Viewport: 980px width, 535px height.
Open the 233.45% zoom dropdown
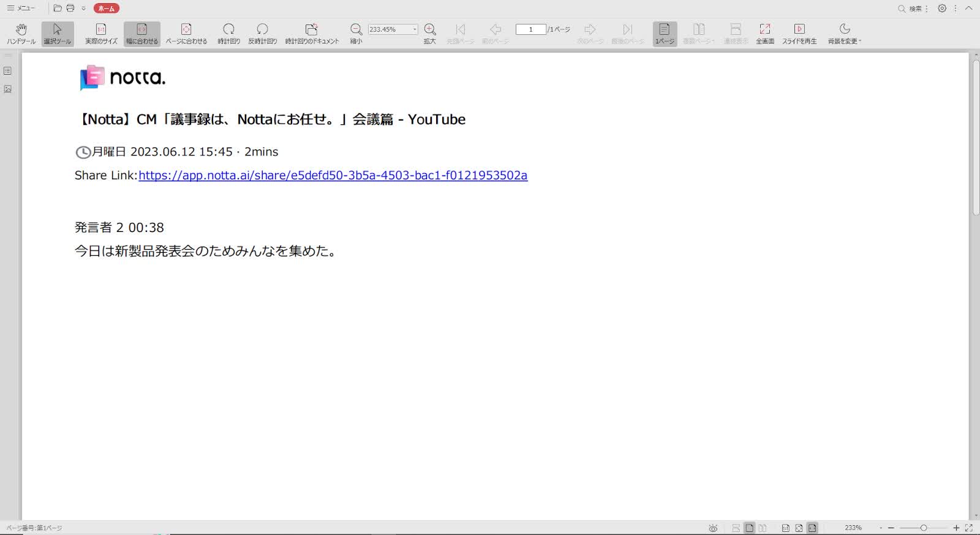pos(415,29)
